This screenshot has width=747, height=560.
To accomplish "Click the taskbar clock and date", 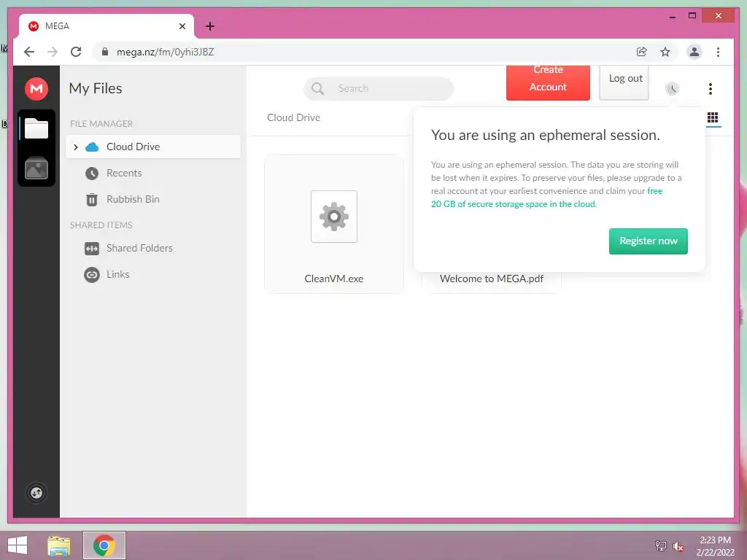I will [715, 546].
